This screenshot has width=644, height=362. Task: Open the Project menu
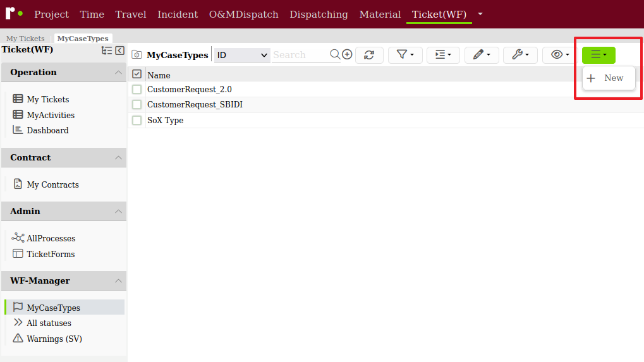pyautogui.click(x=51, y=15)
